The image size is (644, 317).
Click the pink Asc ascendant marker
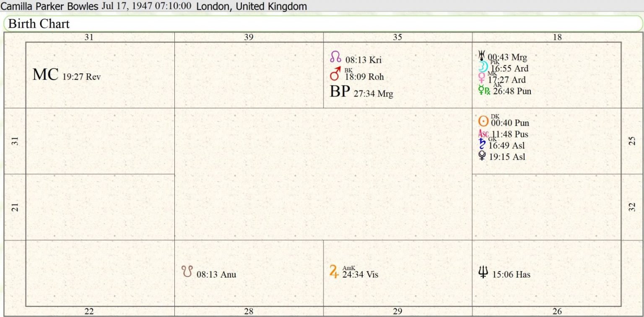[x=483, y=134]
